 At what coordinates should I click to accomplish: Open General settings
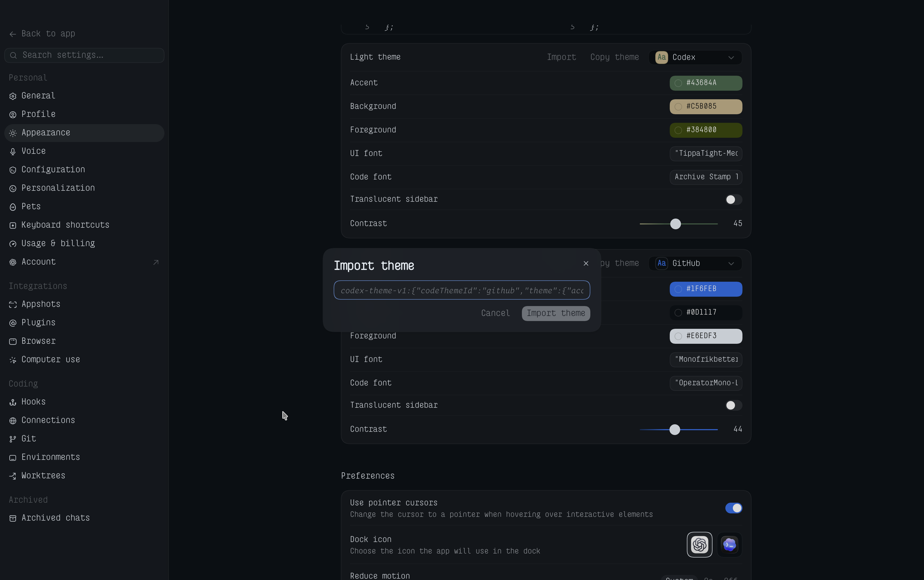coord(84,96)
